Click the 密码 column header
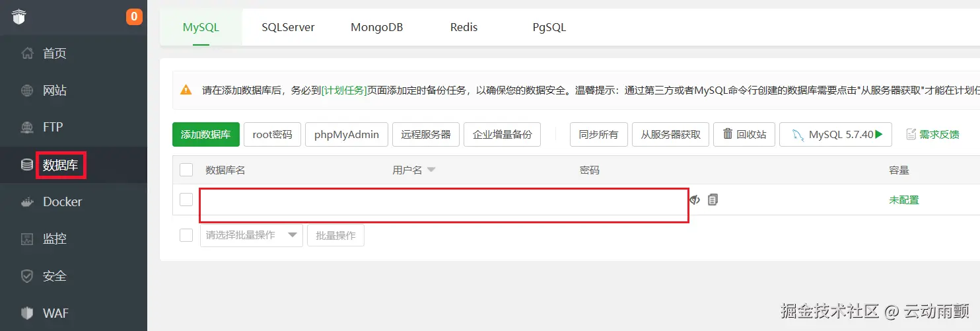The image size is (980, 331). (590, 170)
